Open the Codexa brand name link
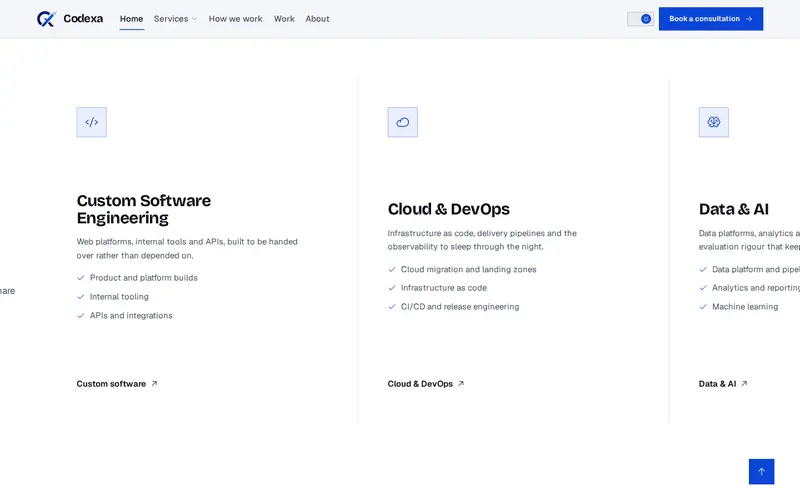The width and height of the screenshot is (800, 500). pos(83,19)
